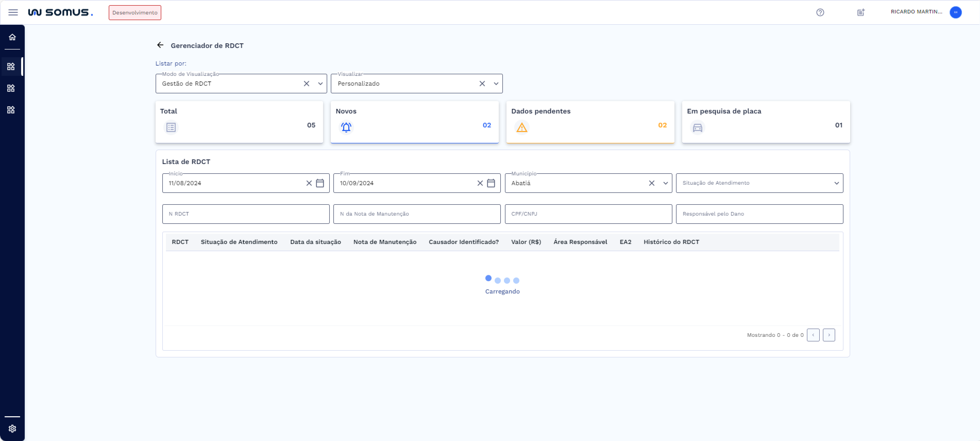Click the help question mark icon

(820, 12)
